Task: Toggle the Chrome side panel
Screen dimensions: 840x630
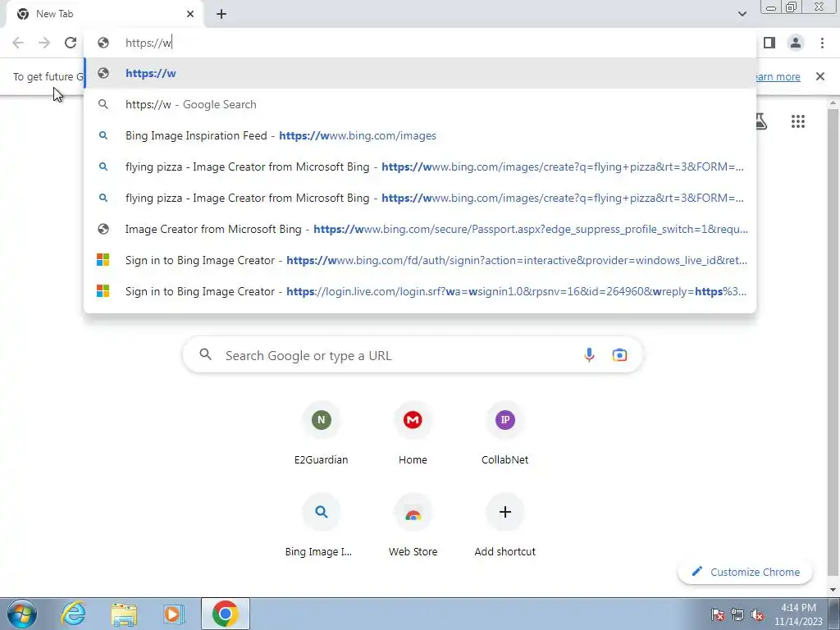Action: 769,43
